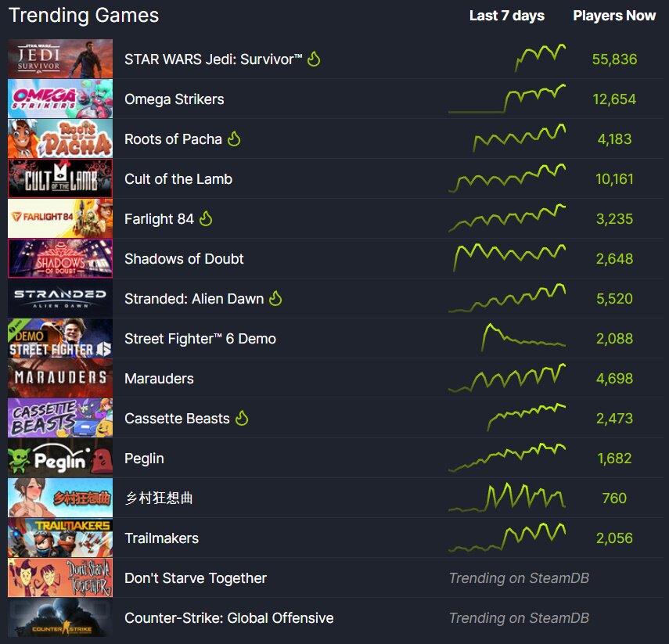The height and width of the screenshot is (644, 669).
Task: Open Counter-Strike: Global Offensive title link
Action: click(229, 618)
